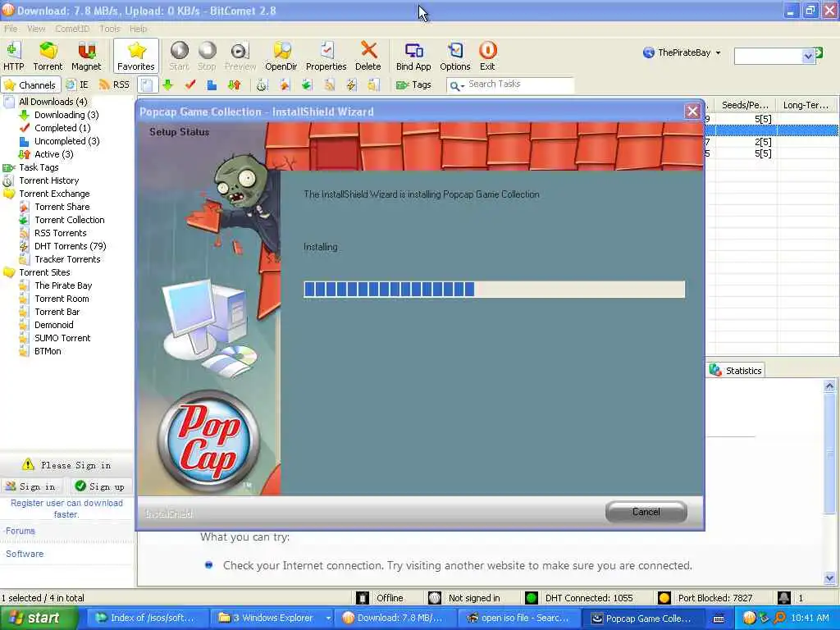Select Downloading (3) in sidebar
The image size is (840, 630).
[x=66, y=115]
